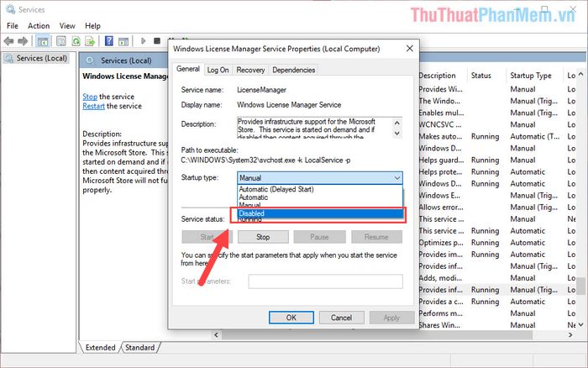Open the View menu
This screenshot has width=588, height=368.
pyautogui.click(x=67, y=25)
